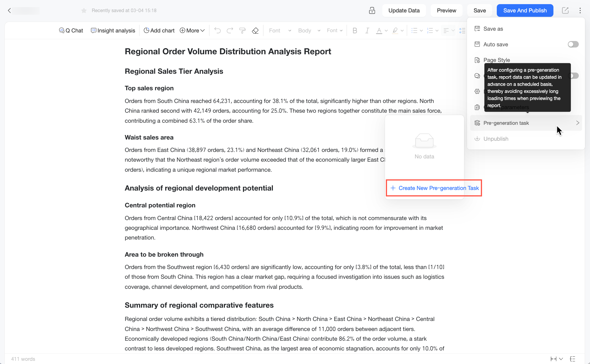Viewport: 590px width, 364px height.
Task: Choose Unpublish from the menu
Action: click(x=526, y=139)
